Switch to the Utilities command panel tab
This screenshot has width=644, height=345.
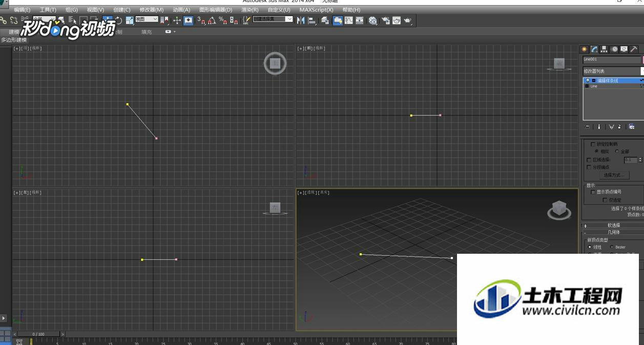pos(634,49)
